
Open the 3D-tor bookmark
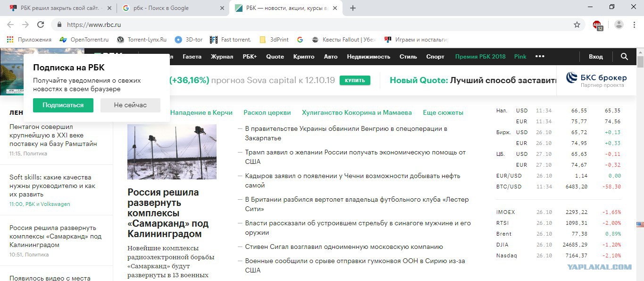coord(189,40)
